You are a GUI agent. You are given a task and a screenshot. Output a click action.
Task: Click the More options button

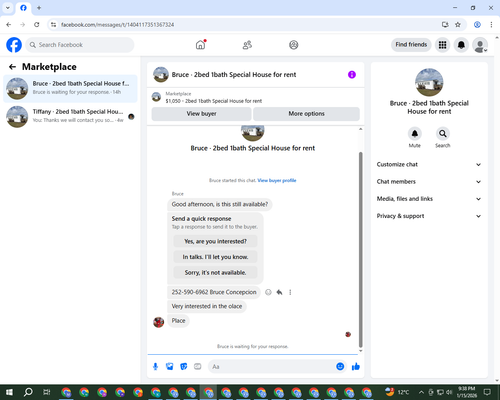(306, 114)
